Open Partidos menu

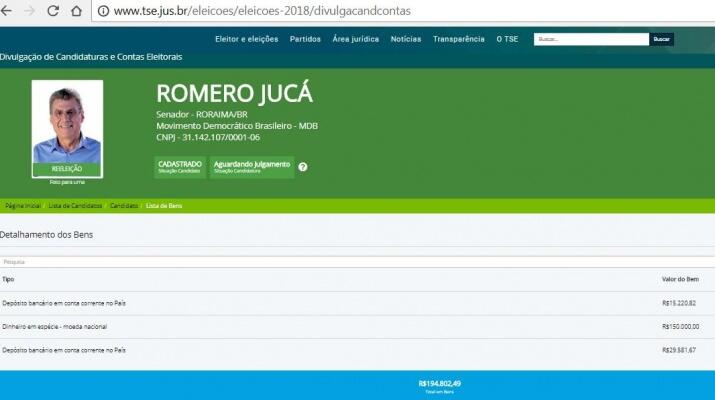(305, 39)
